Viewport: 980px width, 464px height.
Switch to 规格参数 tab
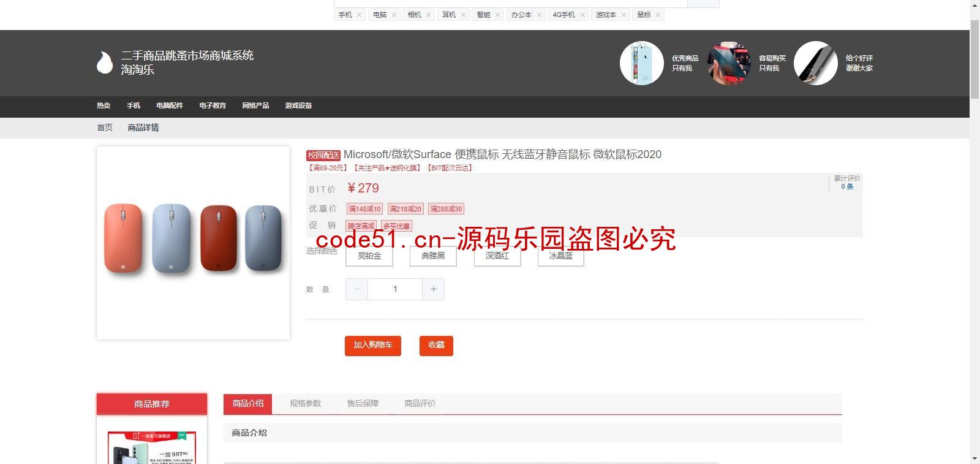coord(305,403)
